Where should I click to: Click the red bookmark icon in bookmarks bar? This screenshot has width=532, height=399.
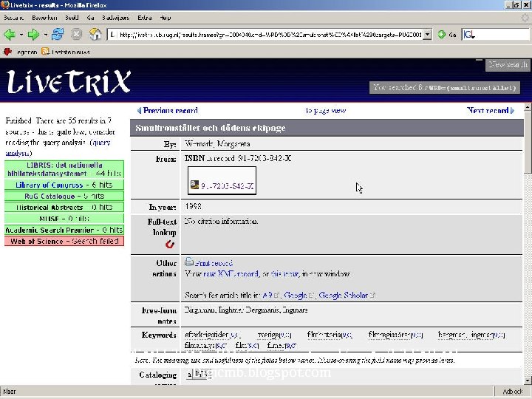7,51
